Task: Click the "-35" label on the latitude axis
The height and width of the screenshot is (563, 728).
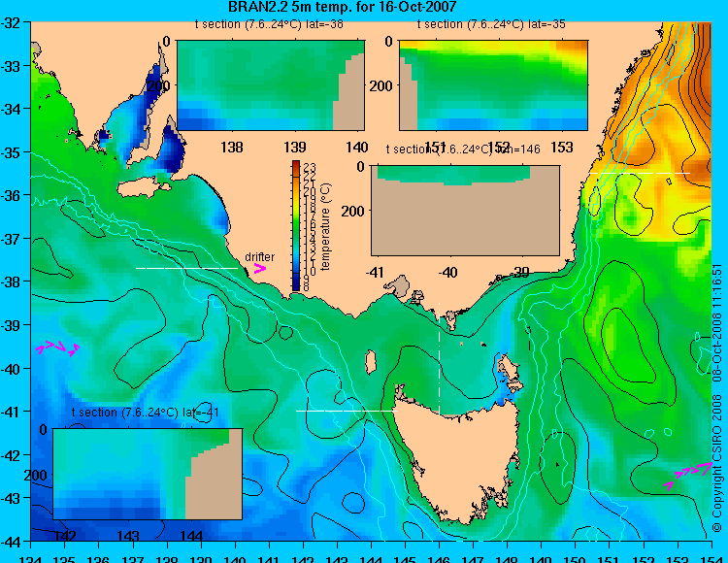Action: (11, 152)
